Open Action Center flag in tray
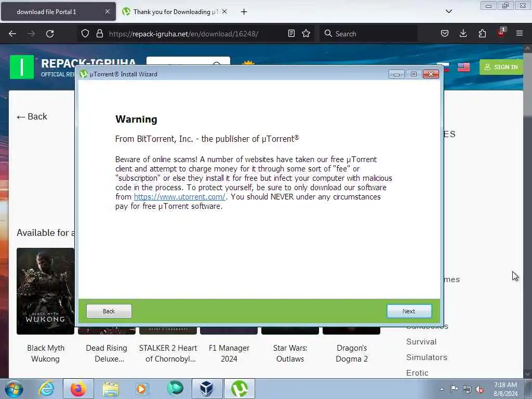 click(454, 389)
